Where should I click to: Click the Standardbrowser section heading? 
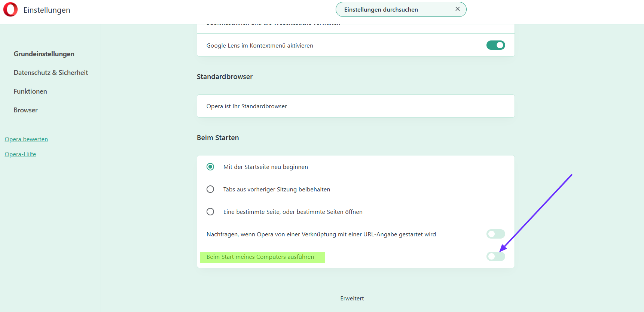point(225,77)
